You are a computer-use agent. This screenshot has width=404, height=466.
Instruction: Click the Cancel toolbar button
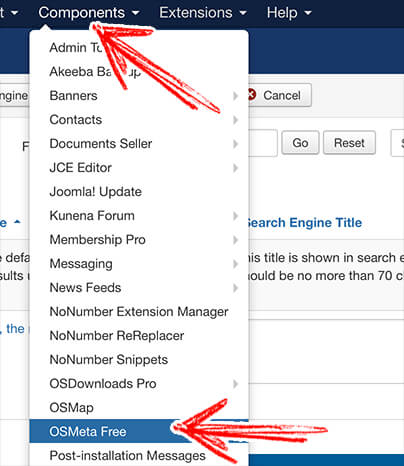(x=279, y=95)
